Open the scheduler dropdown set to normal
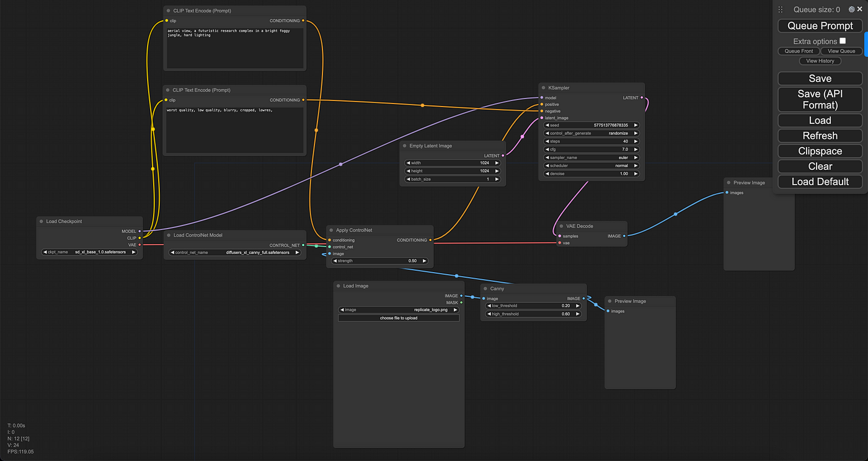The height and width of the screenshot is (461, 868). 591,165
